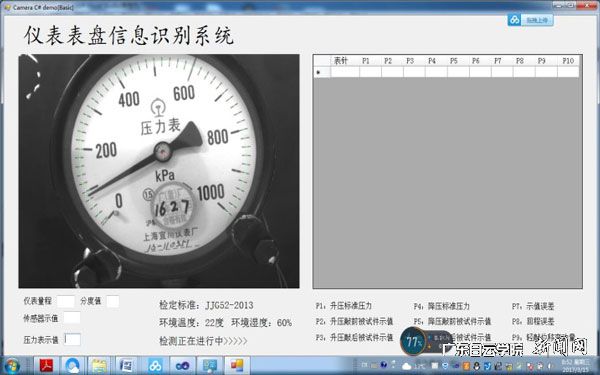This screenshot has height=375, width=600.
Task: Click the empty P10 cell in first row
Action: [568, 72]
